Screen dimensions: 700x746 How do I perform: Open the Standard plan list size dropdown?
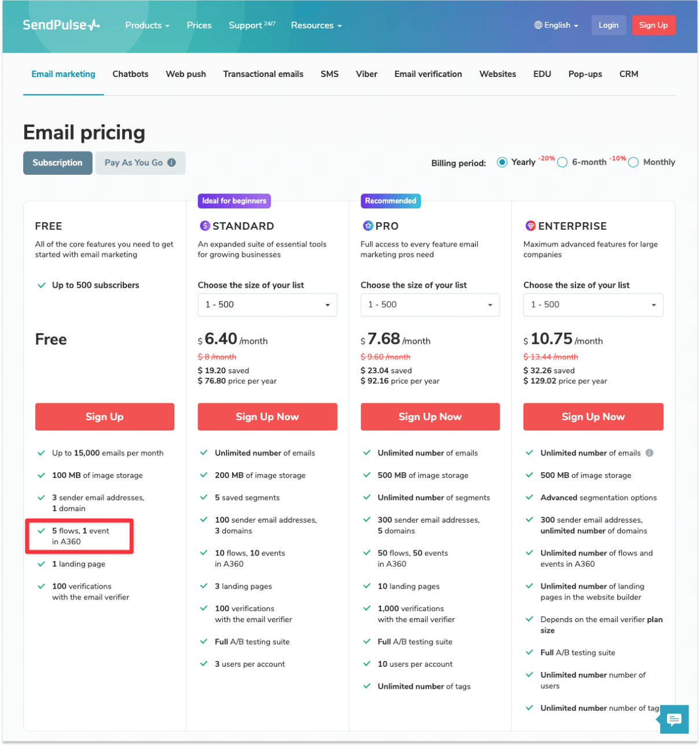267,304
